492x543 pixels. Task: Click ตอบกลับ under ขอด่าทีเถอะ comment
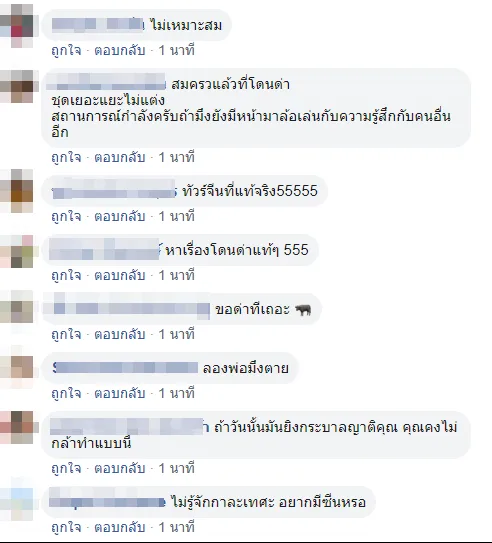120,335
